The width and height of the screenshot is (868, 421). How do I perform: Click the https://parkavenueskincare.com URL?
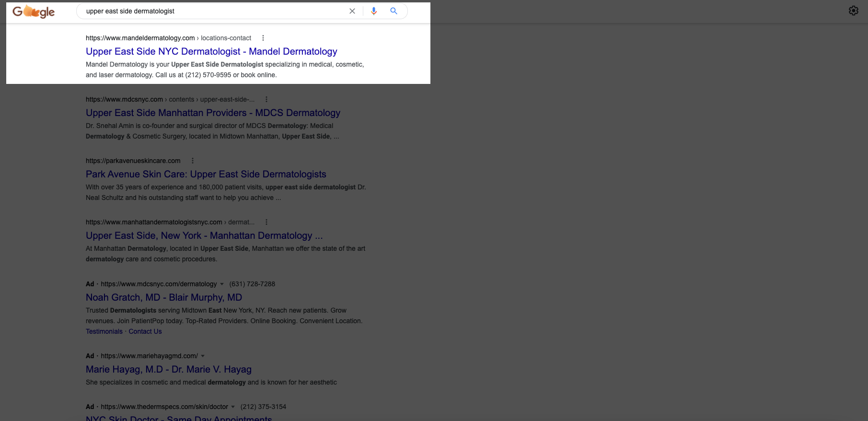pyautogui.click(x=133, y=161)
